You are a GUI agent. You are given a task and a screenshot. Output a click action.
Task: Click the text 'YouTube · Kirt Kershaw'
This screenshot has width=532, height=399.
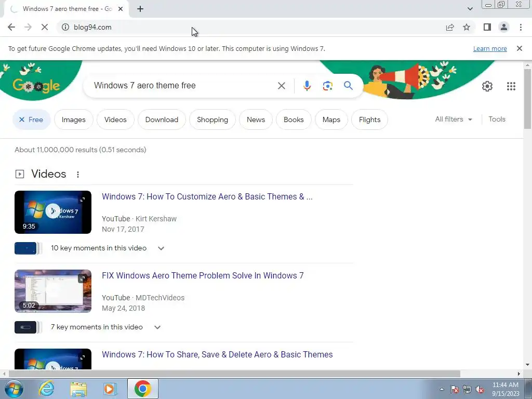(x=139, y=219)
